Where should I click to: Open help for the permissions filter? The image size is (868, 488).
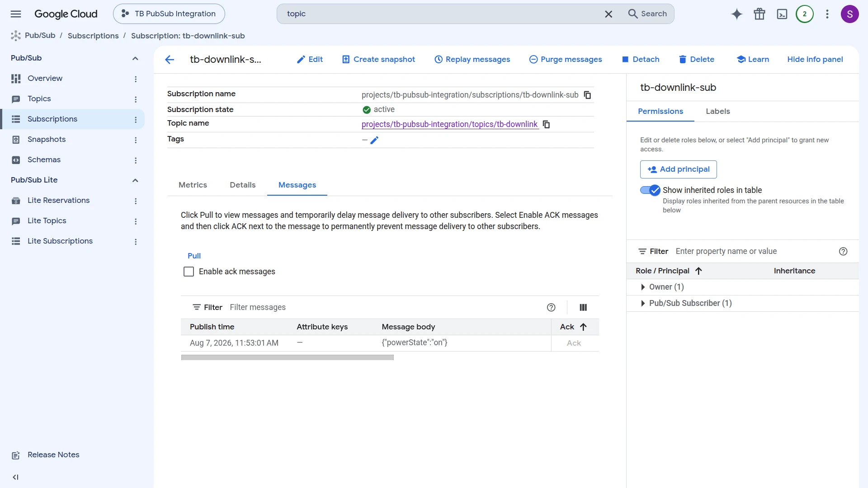[843, 251]
